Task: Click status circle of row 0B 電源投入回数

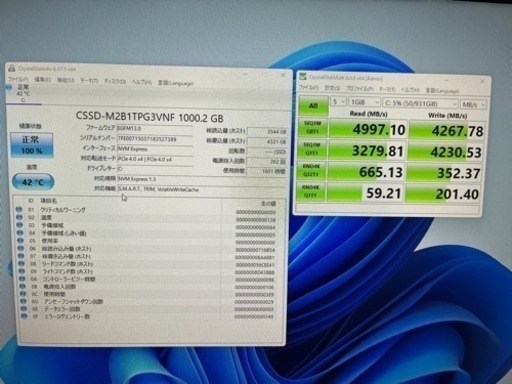Action: (22, 287)
